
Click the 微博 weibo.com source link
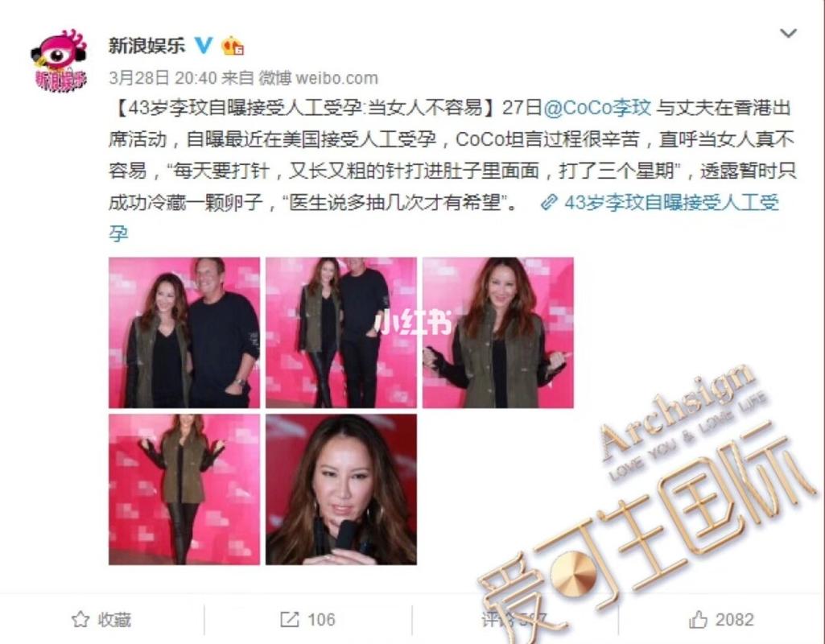tap(318, 78)
